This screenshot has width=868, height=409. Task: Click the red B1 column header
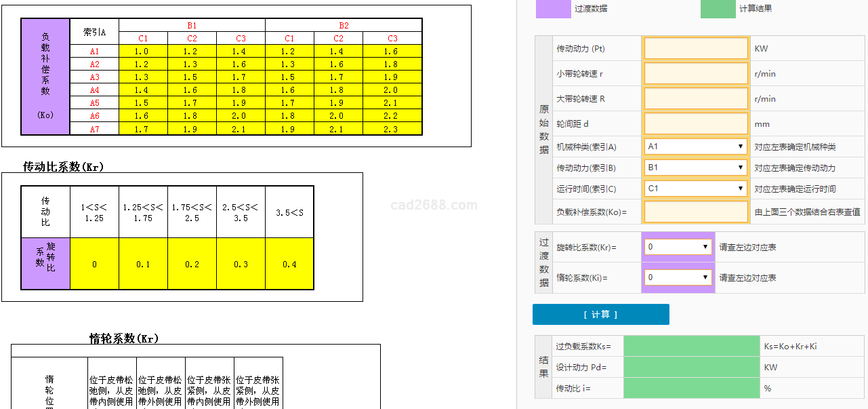(x=192, y=26)
